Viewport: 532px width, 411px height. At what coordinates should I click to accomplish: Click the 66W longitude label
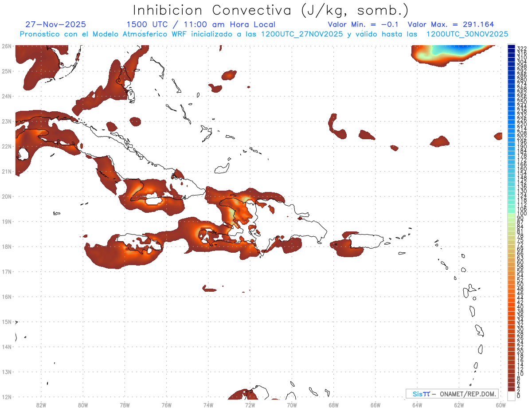click(376, 404)
